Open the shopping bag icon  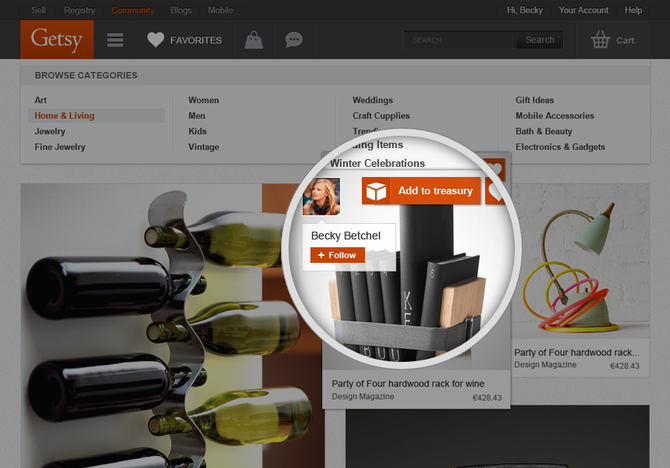pos(254,40)
